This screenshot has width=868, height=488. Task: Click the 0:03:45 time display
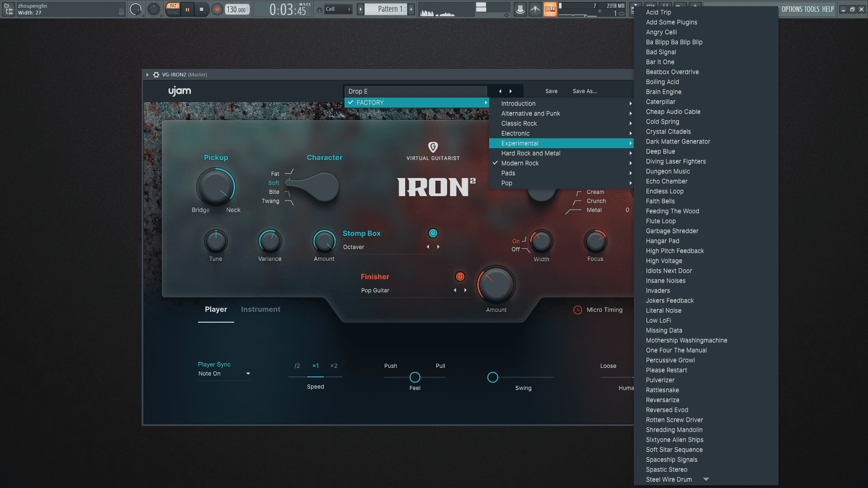point(288,9)
